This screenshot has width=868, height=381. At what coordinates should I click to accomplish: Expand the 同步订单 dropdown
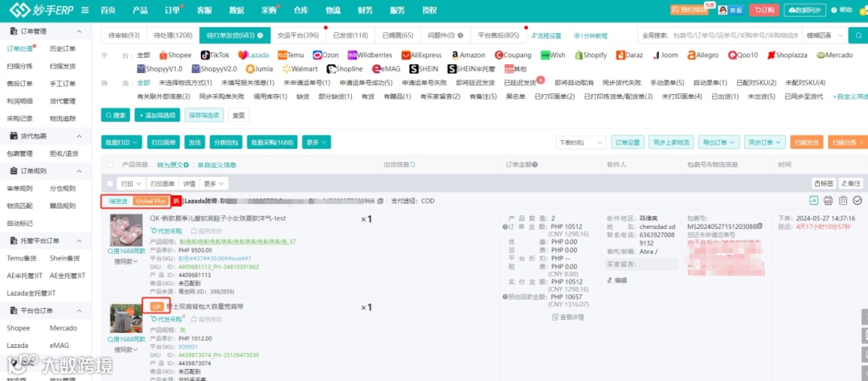pyautogui.click(x=765, y=142)
